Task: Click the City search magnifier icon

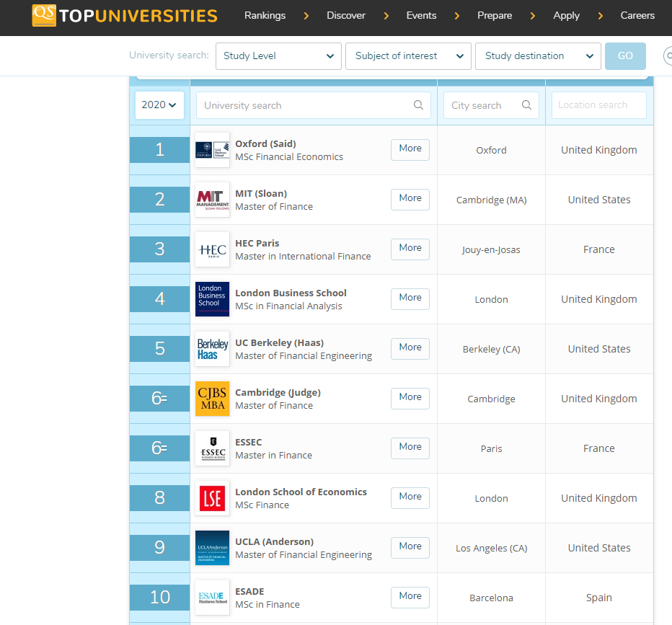Action: [x=526, y=105]
